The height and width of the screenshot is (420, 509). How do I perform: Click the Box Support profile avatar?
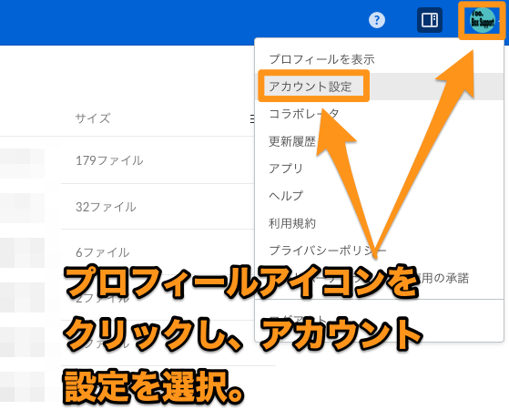click(483, 20)
